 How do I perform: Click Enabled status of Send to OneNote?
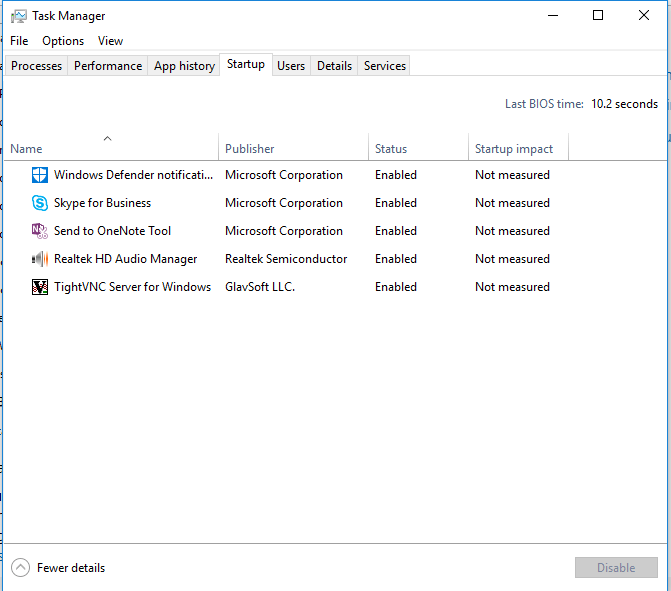pos(396,231)
